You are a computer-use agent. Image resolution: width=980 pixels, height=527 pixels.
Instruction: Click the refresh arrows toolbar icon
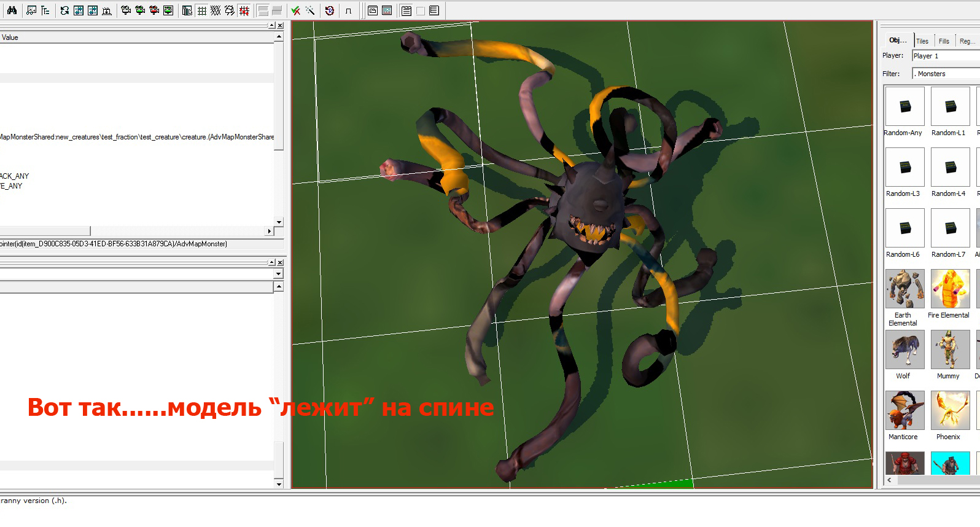point(64,10)
